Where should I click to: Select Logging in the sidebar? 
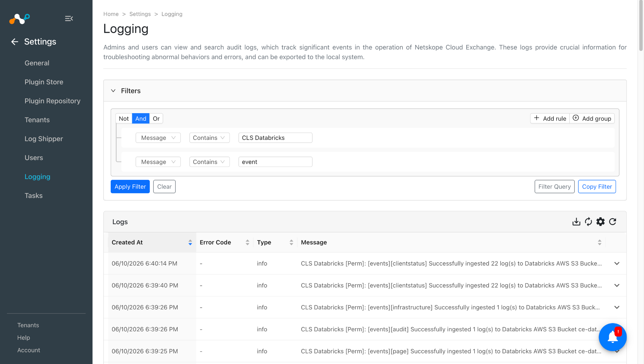pyautogui.click(x=37, y=177)
